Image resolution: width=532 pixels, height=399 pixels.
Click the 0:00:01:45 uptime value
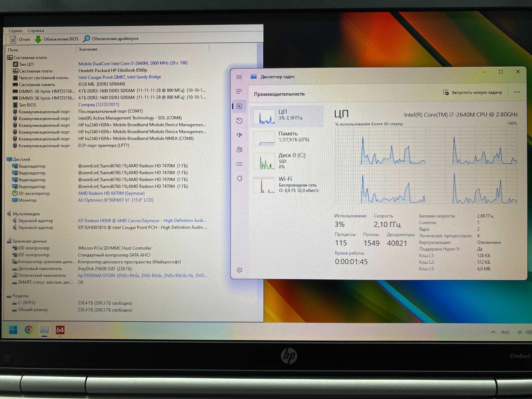[351, 262]
